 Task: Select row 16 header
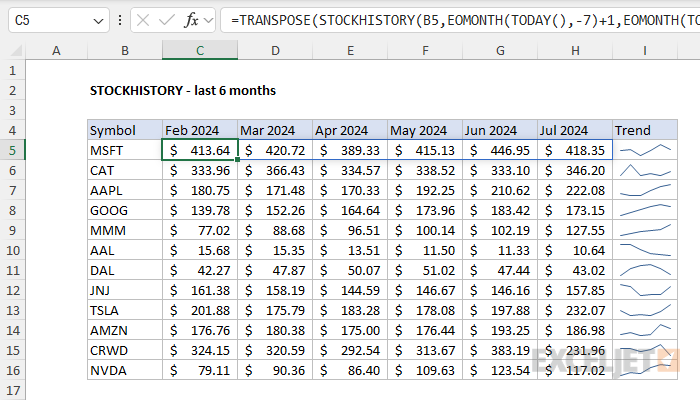(x=12, y=370)
